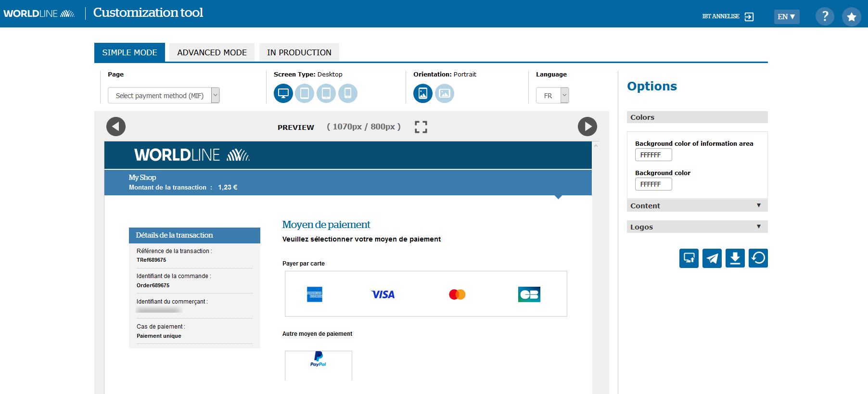This screenshot has height=394, width=868.
Task: Choose the Portrait orientation icon
Action: pos(423,93)
